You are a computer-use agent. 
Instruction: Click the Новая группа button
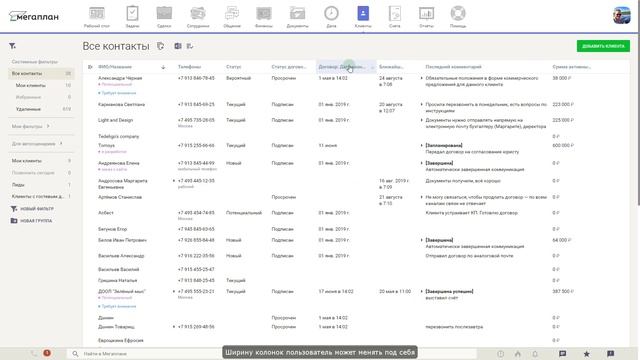[31, 221]
